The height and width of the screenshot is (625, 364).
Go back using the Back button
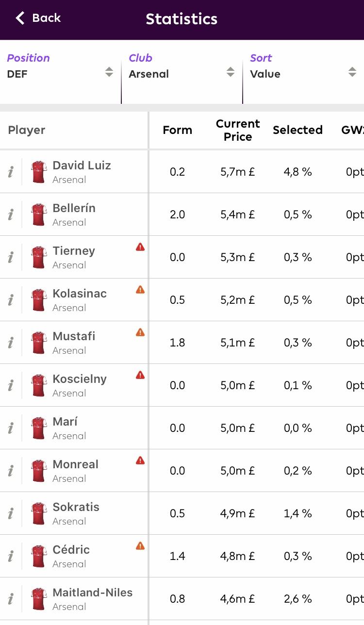[x=38, y=18]
